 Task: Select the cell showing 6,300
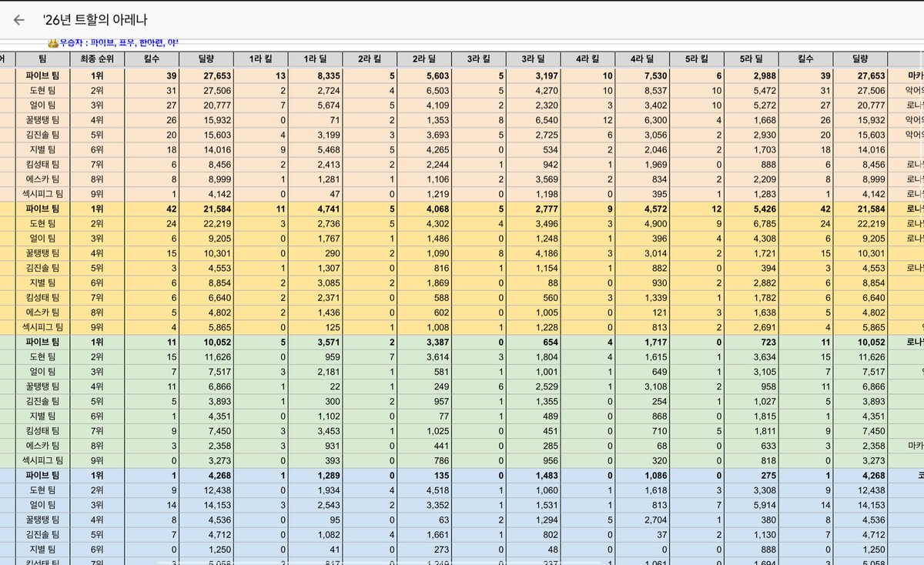pyautogui.click(x=643, y=121)
